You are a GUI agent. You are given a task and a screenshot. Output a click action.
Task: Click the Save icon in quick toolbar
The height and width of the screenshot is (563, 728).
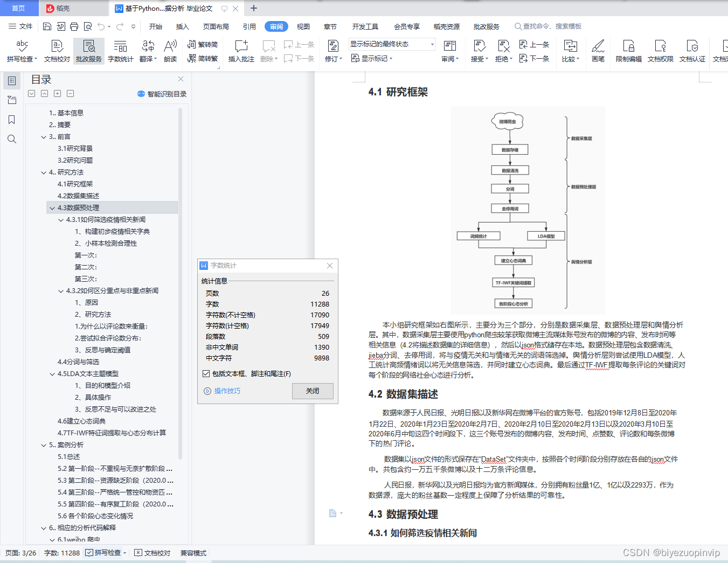click(47, 26)
